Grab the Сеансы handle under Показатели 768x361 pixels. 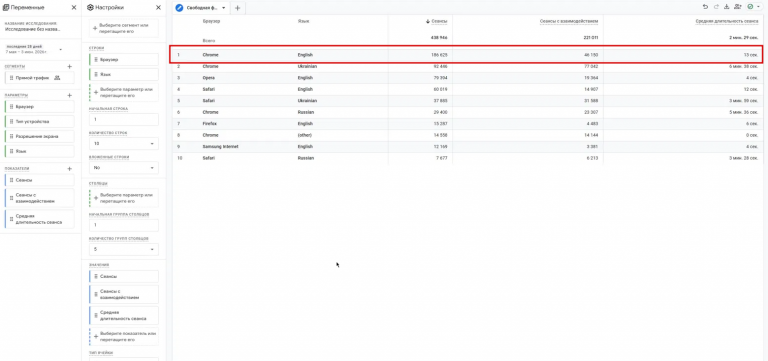click(x=11, y=180)
